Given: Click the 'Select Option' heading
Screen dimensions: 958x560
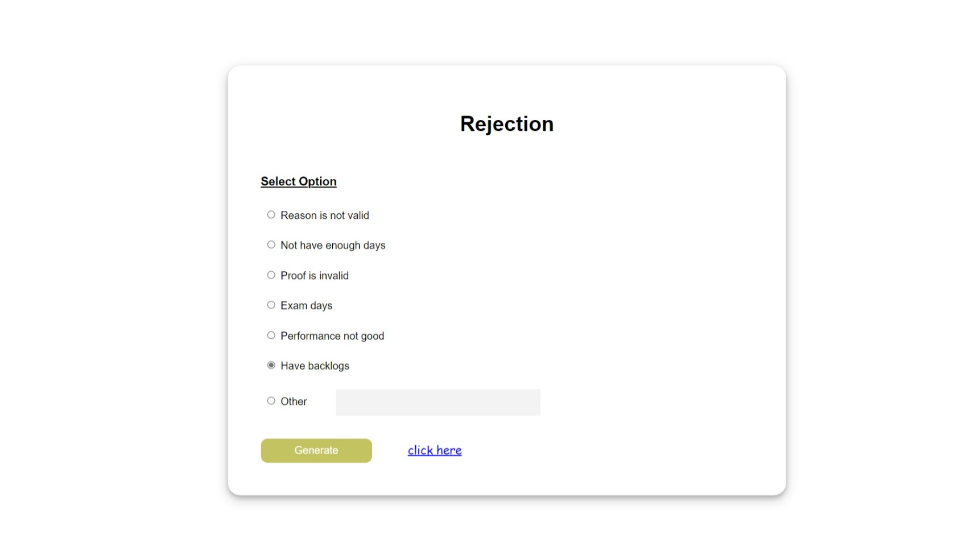Looking at the screenshot, I should pyautogui.click(x=298, y=181).
